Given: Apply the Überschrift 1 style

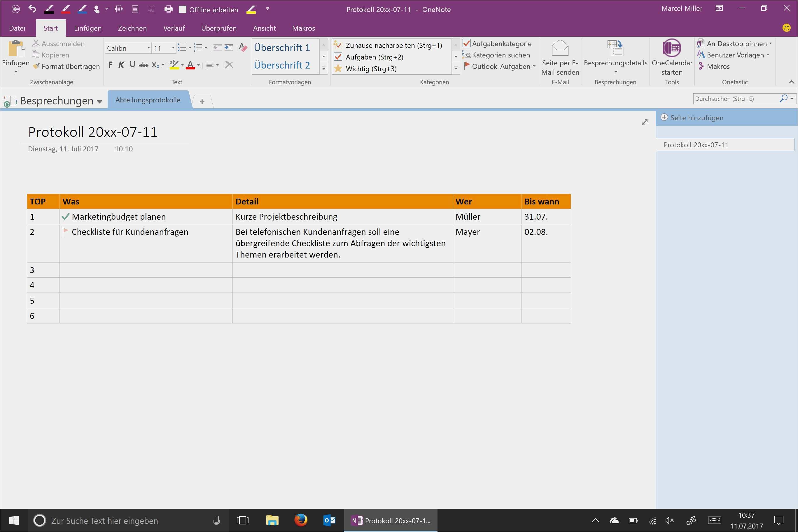Looking at the screenshot, I should click(282, 48).
